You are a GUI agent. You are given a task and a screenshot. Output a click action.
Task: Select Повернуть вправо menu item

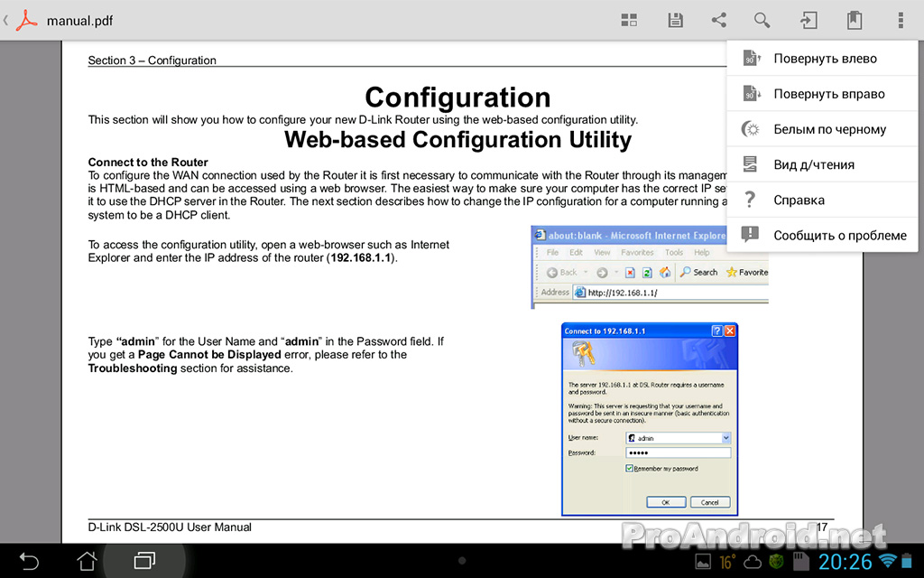click(x=823, y=94)
